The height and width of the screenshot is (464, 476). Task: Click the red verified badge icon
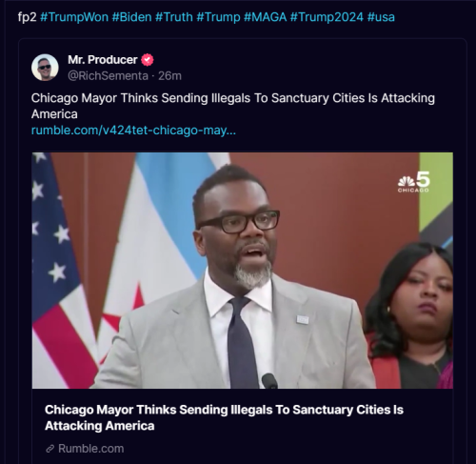[x=147, y=60]
